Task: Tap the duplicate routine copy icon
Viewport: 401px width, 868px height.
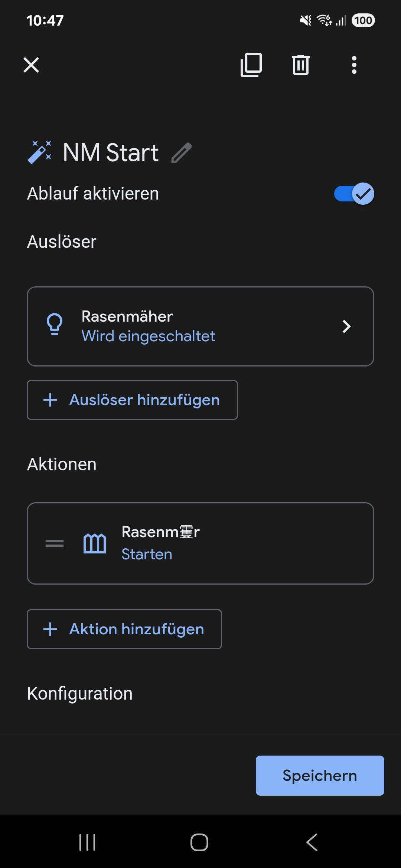Action: point(251,65)
